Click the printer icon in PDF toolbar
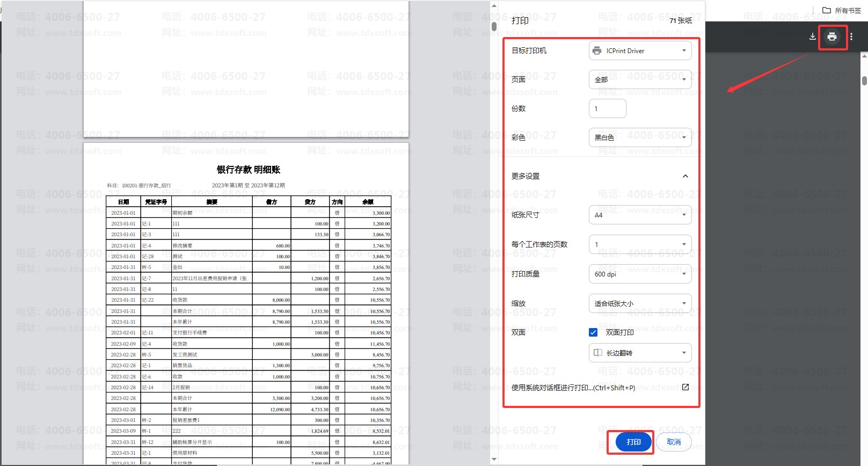868x466 pixels. (831, 37)
